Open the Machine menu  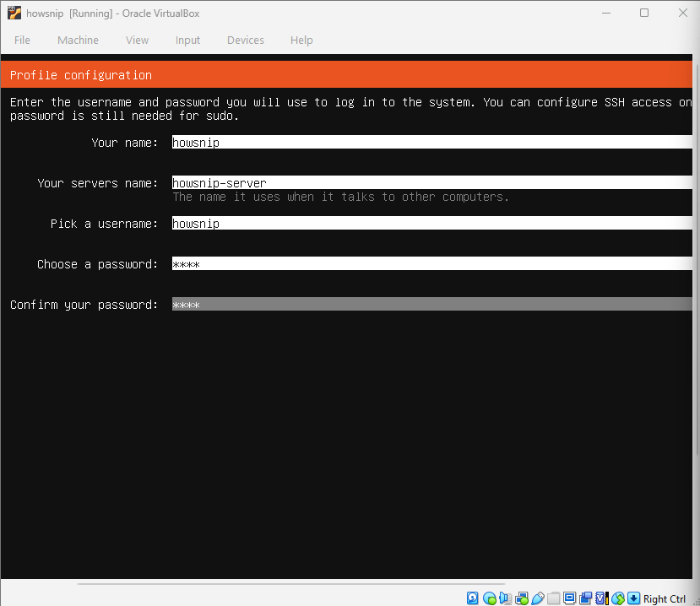tap(79, 41)
